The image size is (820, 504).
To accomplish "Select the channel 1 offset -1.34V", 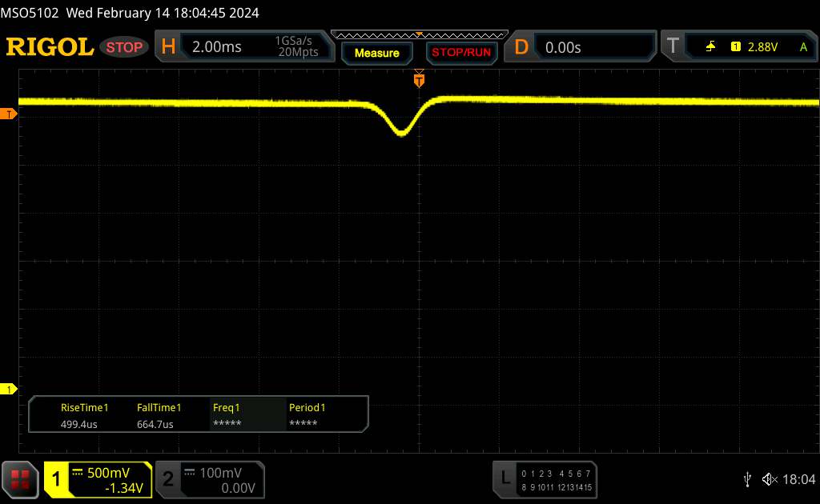I will pos(124,488).
